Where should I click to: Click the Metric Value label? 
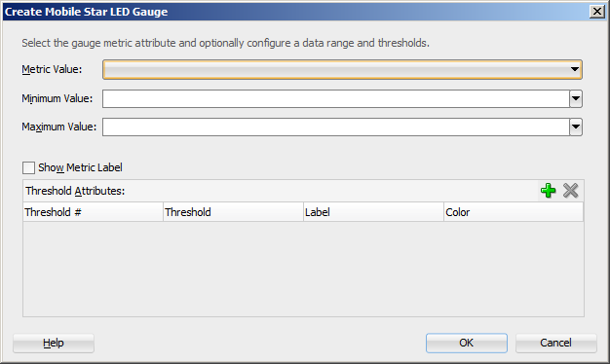coord(52,69)
